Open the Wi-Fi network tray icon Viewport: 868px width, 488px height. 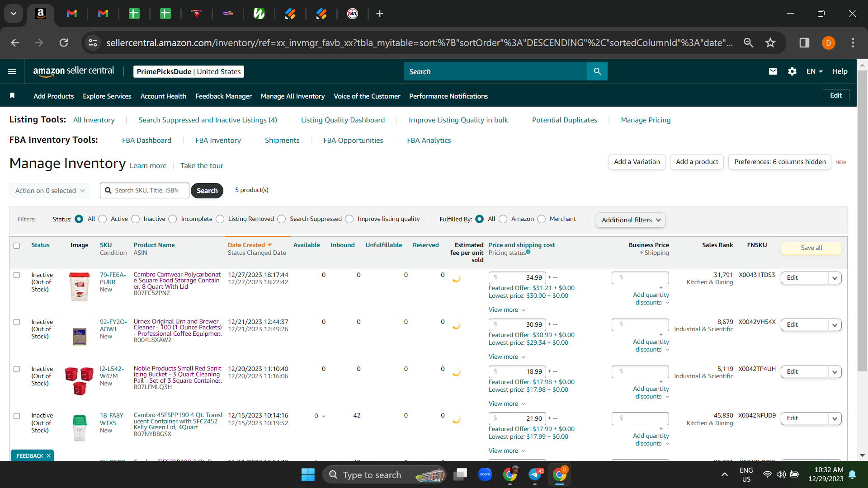[x=767, y=474]
